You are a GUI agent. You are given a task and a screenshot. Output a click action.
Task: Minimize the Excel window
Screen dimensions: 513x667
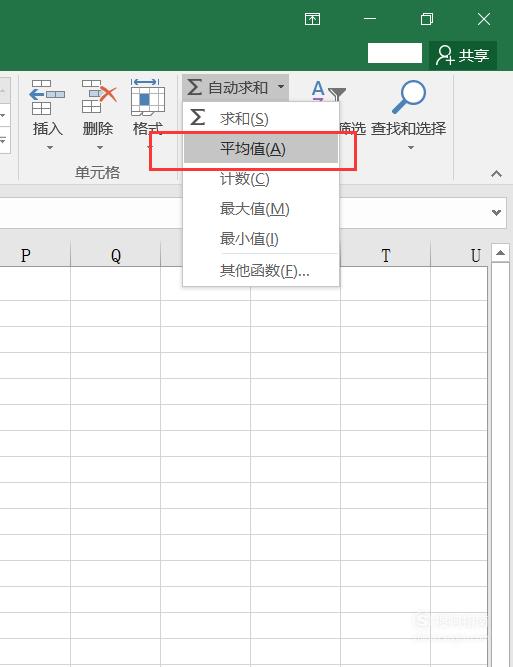(x=370, y=19)
